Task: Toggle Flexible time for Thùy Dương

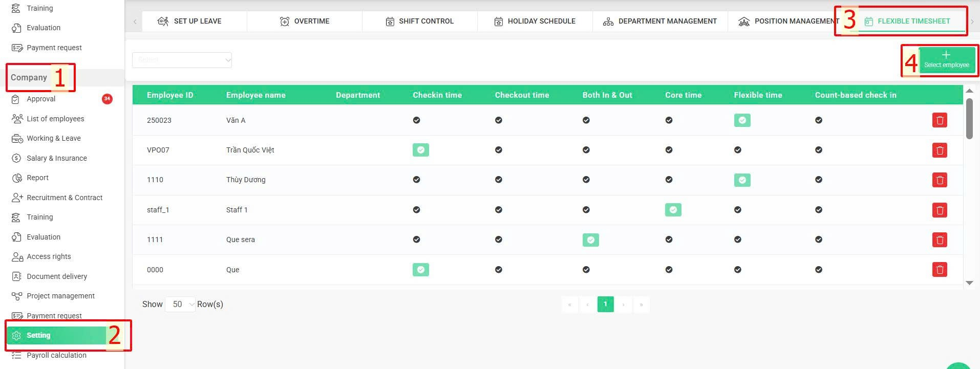Action: click(x=742, y=180)
